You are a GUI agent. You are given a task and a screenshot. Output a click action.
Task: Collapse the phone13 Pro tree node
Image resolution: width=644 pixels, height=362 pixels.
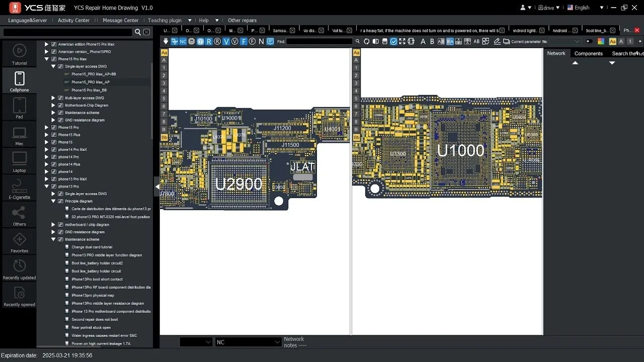point(47,187)
